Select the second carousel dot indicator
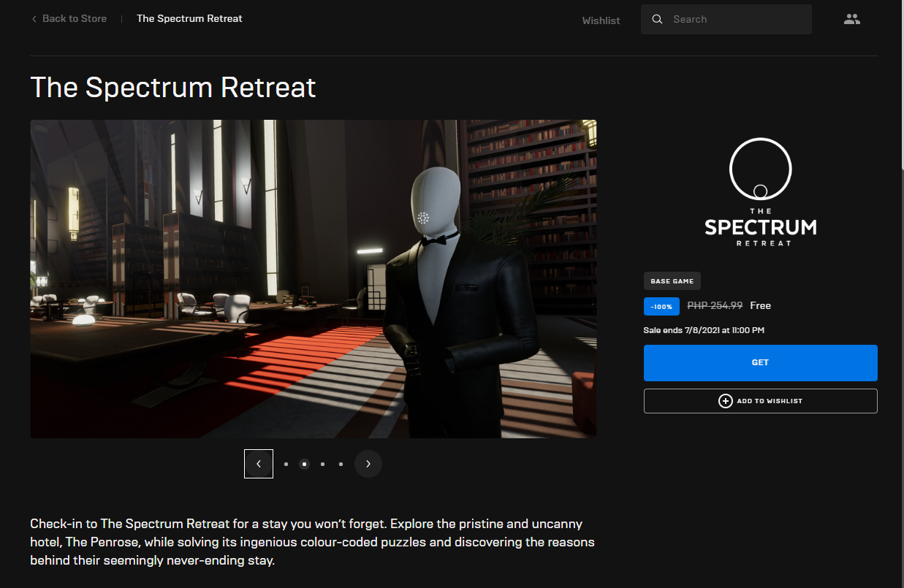 pyautogui.click(x=304, y=464)
